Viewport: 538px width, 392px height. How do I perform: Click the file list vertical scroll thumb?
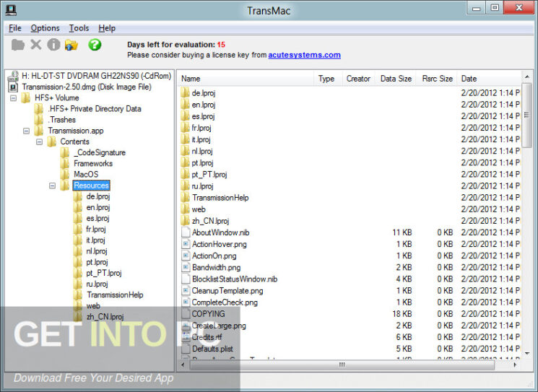pyautogui.click(x=526, y=116)
